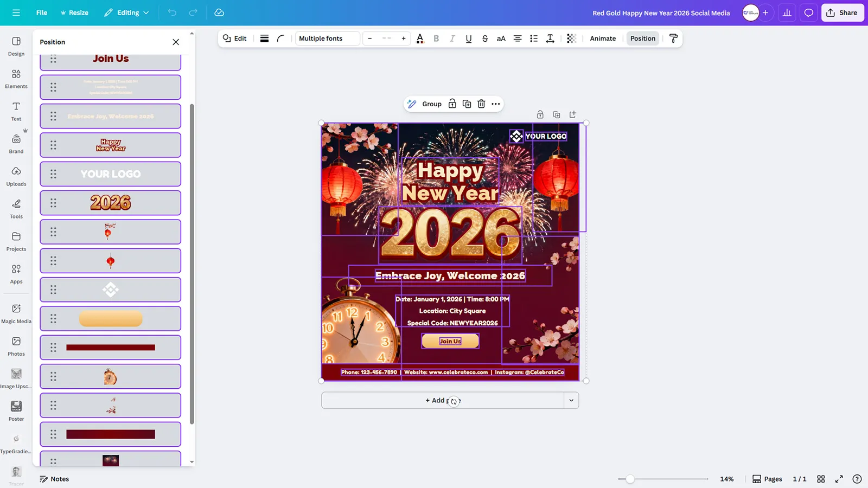Lock the selected elements
The height and width of the screenshot is (488, 868).
[452, 104]
